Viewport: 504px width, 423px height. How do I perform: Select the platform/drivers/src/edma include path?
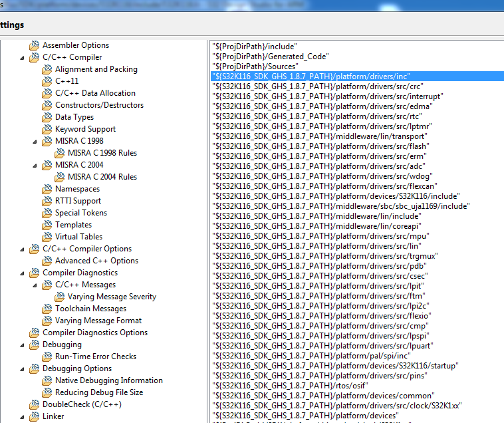322,106
